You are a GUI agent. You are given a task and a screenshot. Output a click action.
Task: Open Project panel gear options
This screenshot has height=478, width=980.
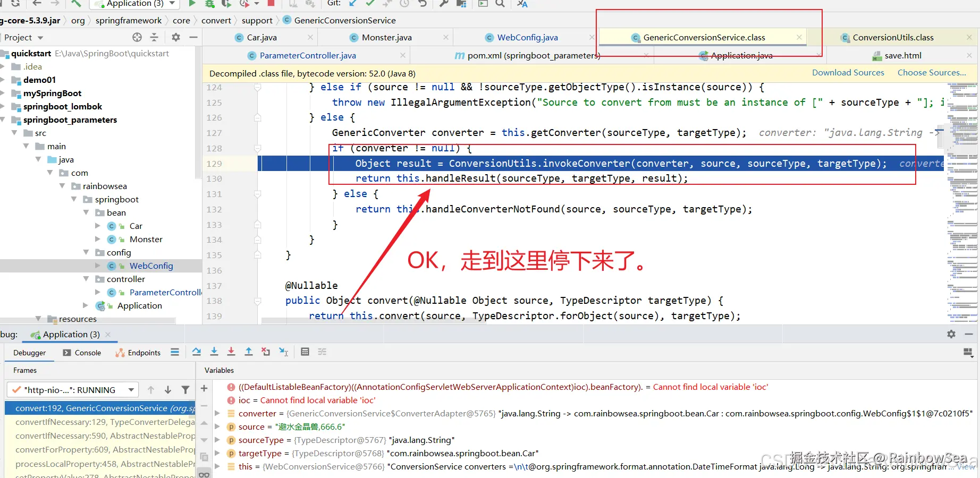tap(176, 37)
